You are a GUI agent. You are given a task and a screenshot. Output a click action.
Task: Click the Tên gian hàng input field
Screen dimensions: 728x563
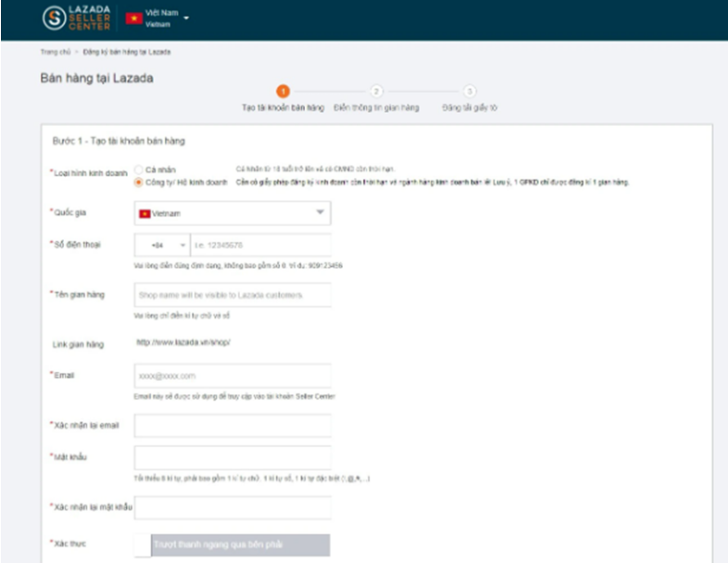[232, 295]
